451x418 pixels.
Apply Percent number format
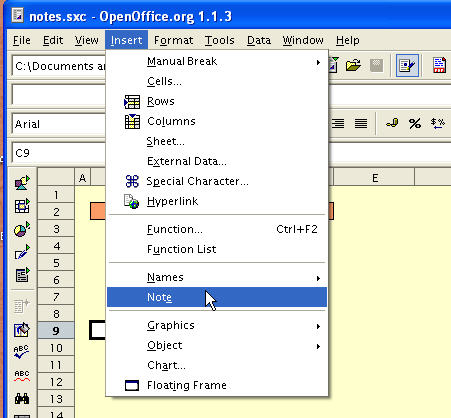click(x=415, y=124)
